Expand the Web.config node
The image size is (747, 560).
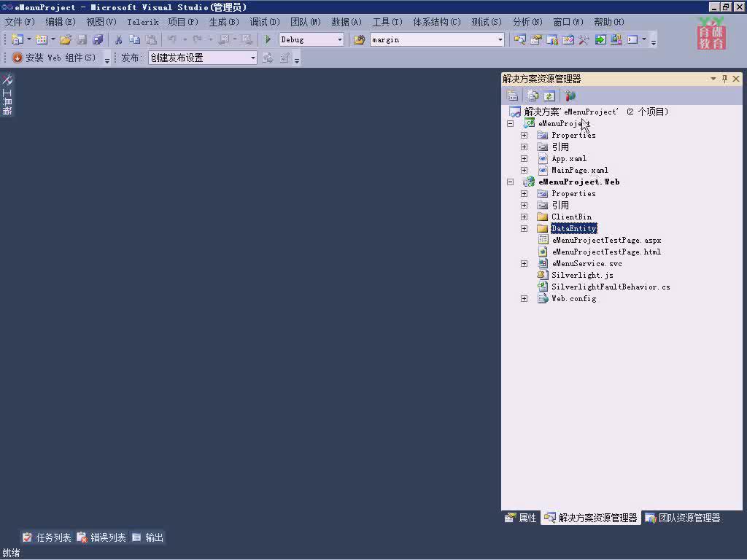524,298
